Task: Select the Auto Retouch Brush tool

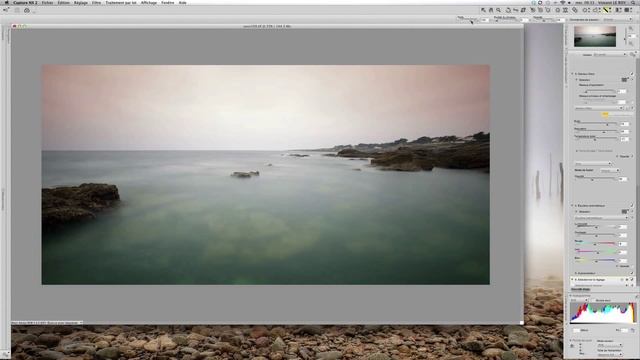Action: [575, 10]
